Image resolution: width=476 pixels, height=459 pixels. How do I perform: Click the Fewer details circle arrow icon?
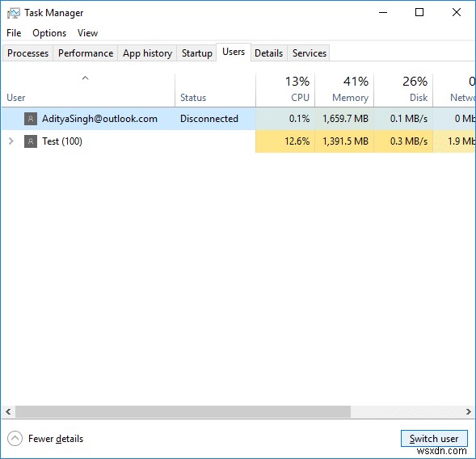pos(15,438)
